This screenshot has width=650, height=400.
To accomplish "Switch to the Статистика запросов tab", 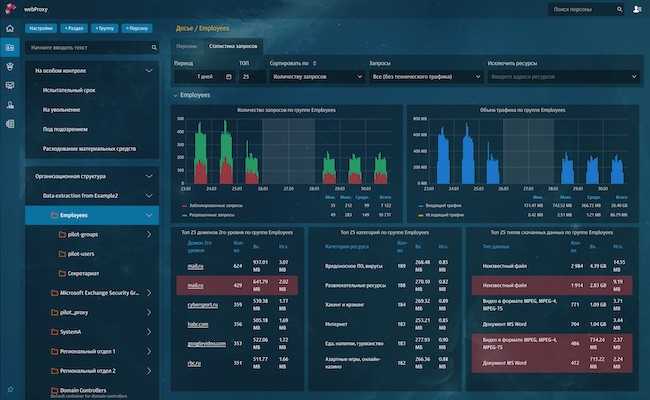I will [x=233, y=46].
